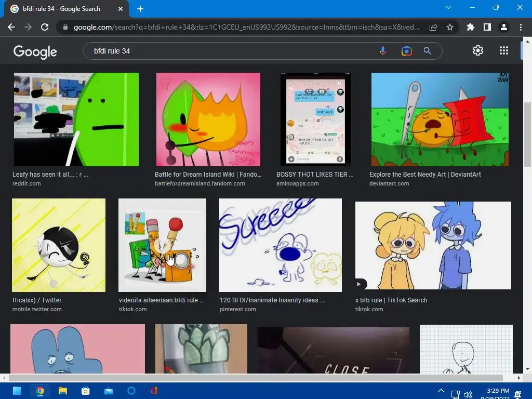This screenshot has width=532, height=399.
Task: Click the address bar URL
Action: click(x=246, y=27)
